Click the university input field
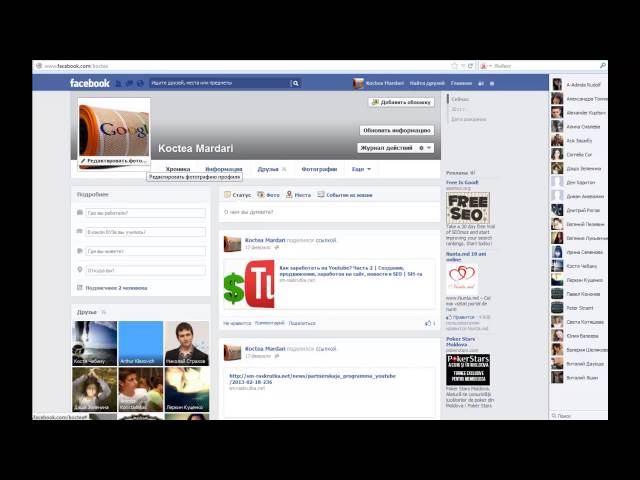 [146, 232]
